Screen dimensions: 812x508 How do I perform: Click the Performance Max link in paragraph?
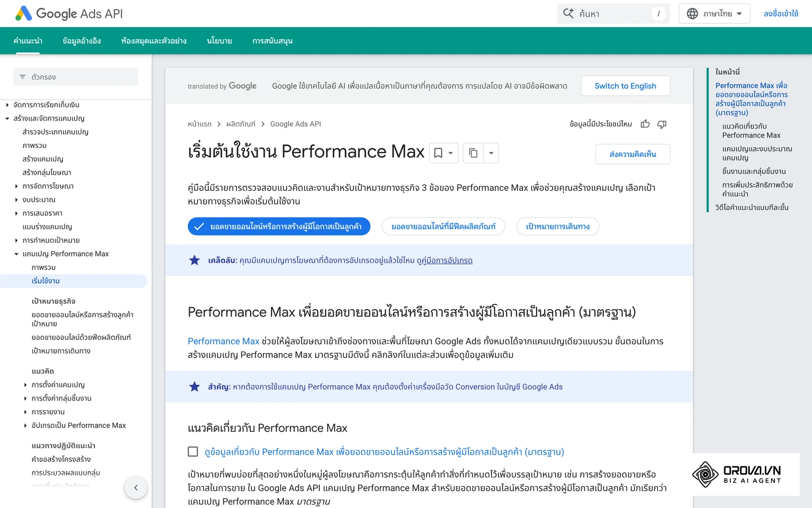pyautogui.click(x=223, y=341)
